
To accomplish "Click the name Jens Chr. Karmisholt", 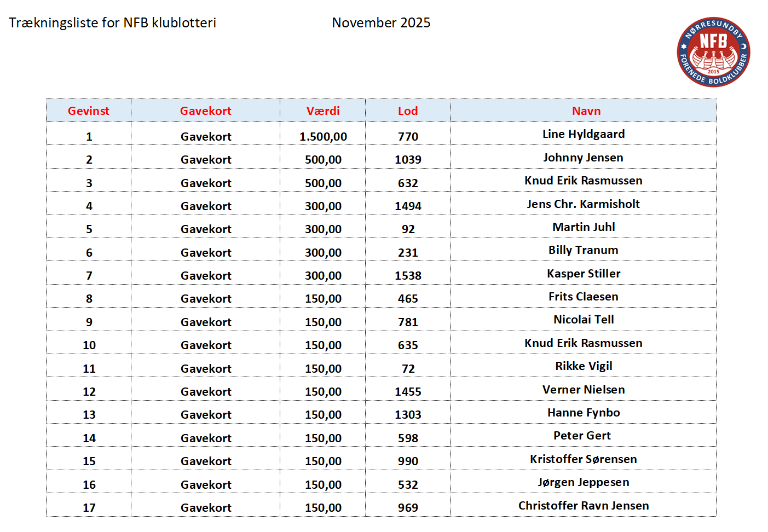I will (584, 204).
